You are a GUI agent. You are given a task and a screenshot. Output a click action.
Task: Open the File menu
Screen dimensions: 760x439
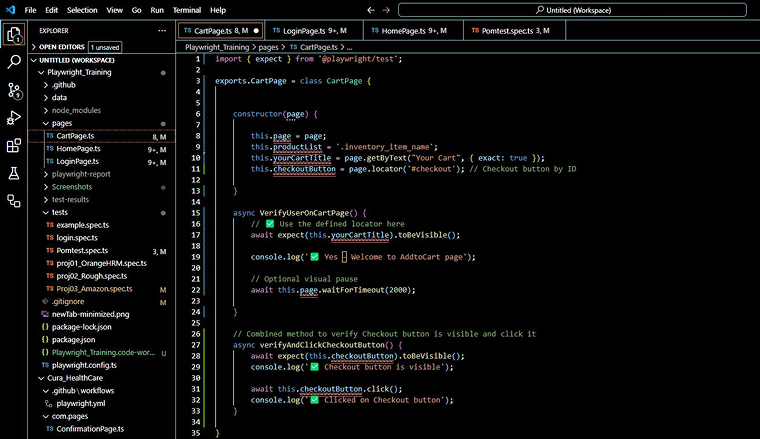[30, 10]
